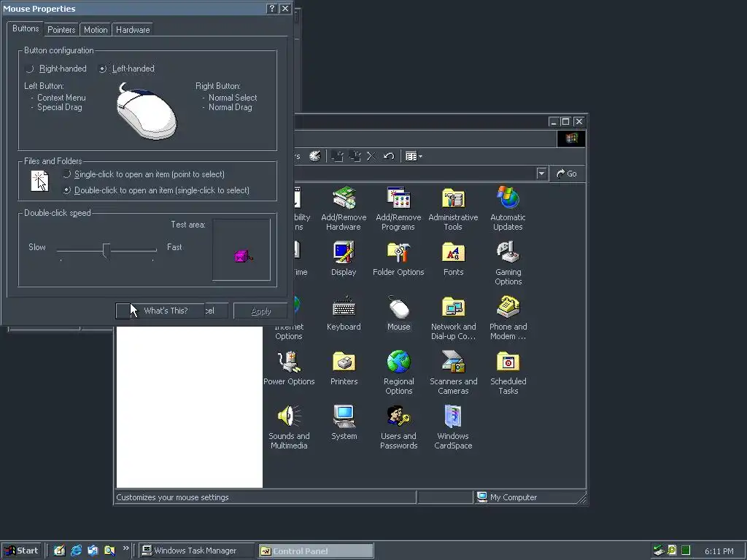Choose Single-click to open an item

pyautogui.click(x=144, y=174)
